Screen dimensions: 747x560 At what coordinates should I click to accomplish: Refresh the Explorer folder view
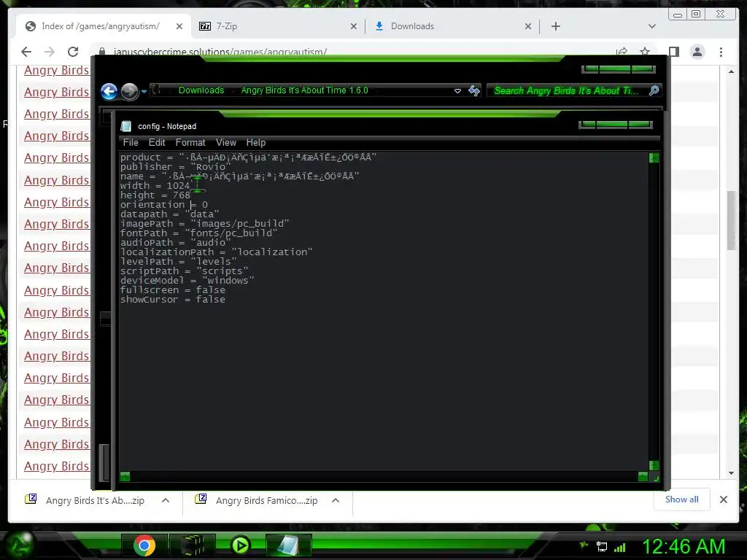pos(474,90)
